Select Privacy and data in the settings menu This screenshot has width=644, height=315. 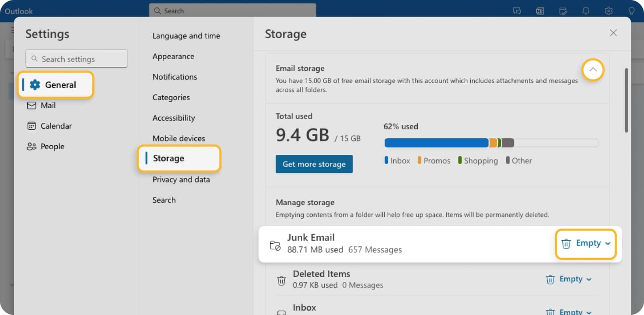(x=181, y=179)
